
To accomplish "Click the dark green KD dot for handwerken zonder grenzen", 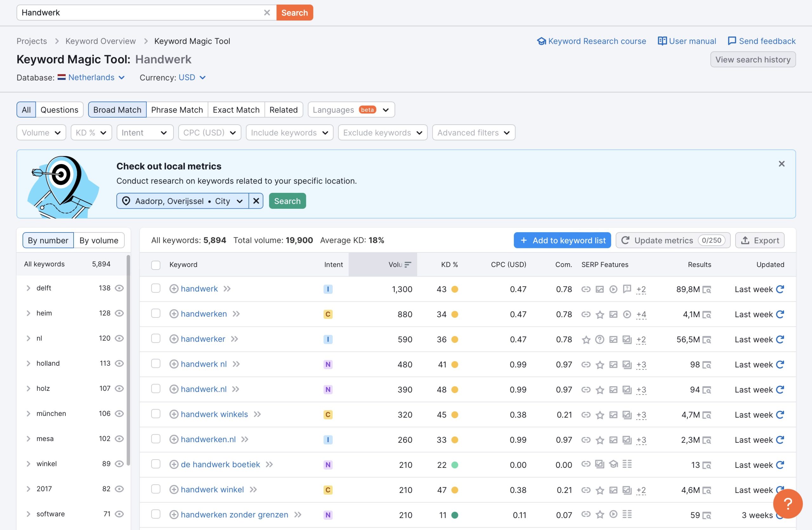I will [455, 515].
